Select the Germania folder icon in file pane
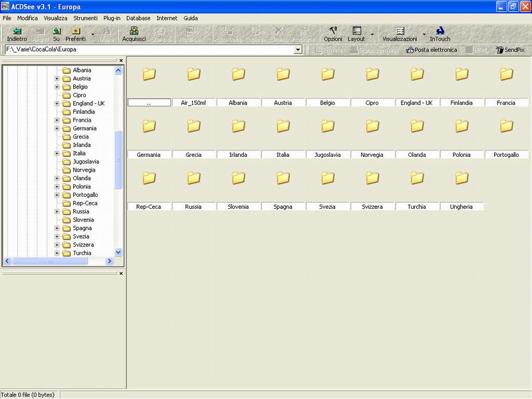532x399 pixels. [x=149, y=126]
